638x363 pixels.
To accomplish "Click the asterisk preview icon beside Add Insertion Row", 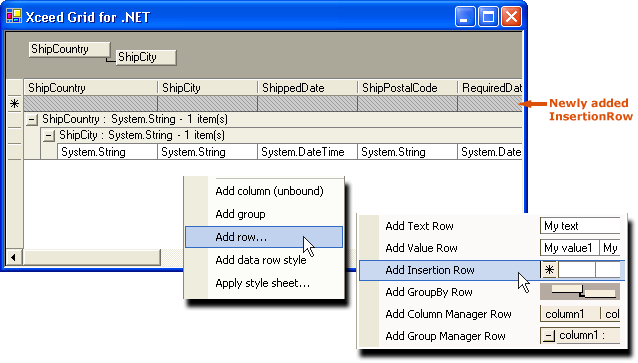I will point(549,270).
